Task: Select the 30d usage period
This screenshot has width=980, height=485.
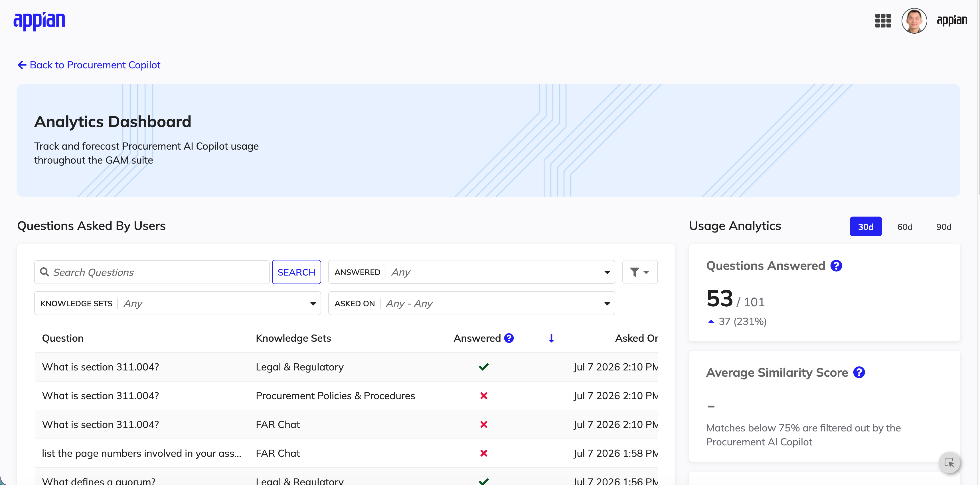Action: coord(866,227)
